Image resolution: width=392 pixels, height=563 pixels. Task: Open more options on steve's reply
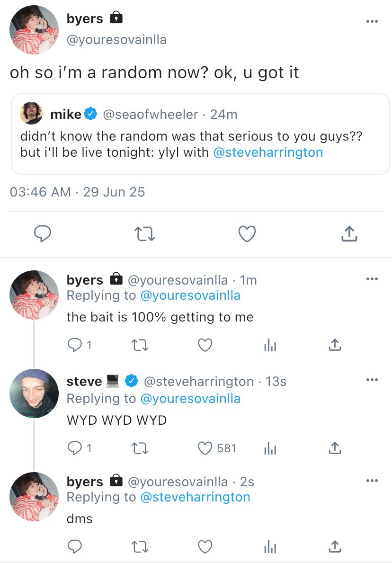tap(372, 380)
